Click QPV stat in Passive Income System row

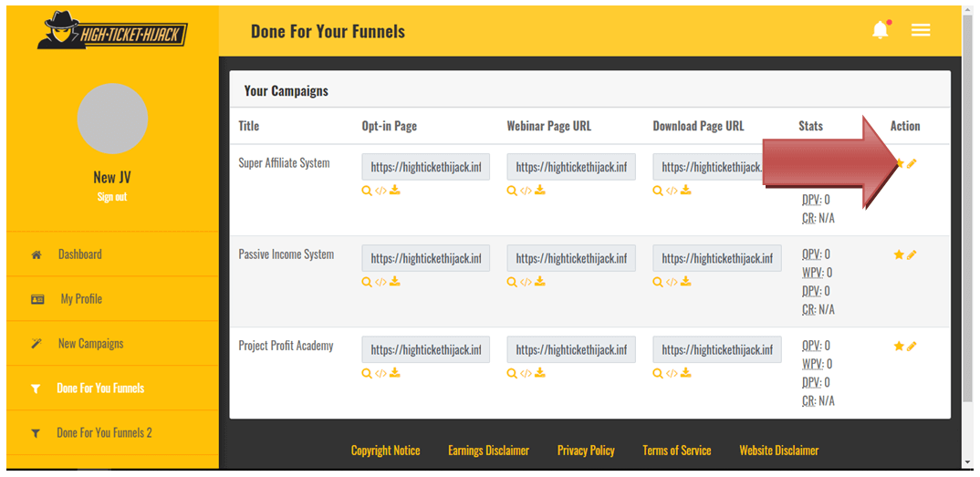(x=817, y=254)
